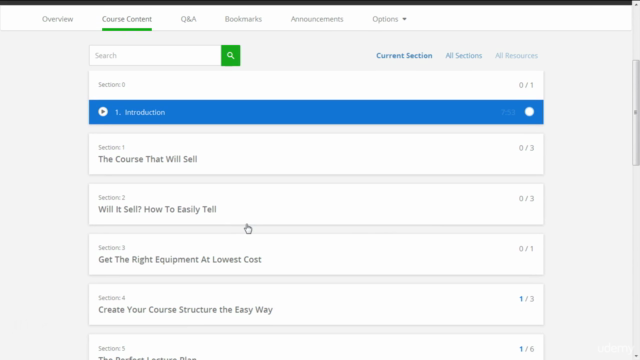Show All Resources filter
Screen dimensions: 640x360
[516, 56]
